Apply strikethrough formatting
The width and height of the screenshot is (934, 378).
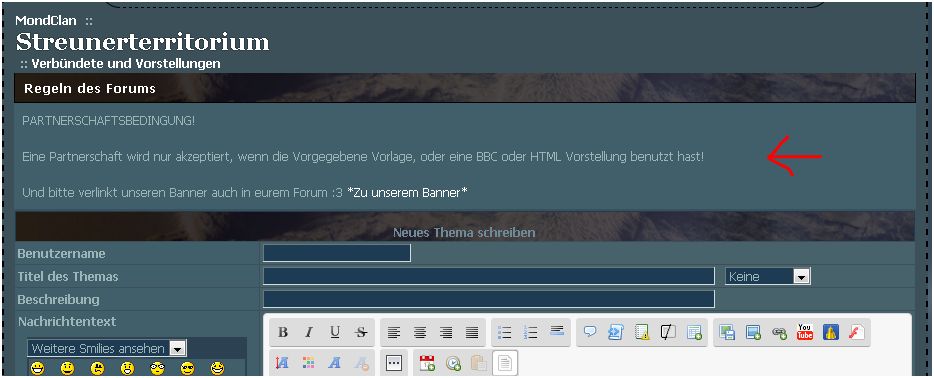pos(361,333)
